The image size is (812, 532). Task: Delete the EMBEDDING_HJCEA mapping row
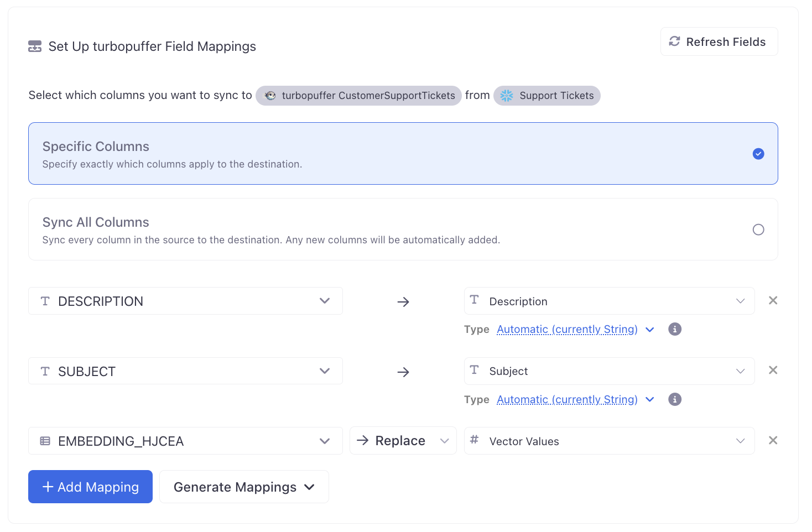click(x=773, y=441)
